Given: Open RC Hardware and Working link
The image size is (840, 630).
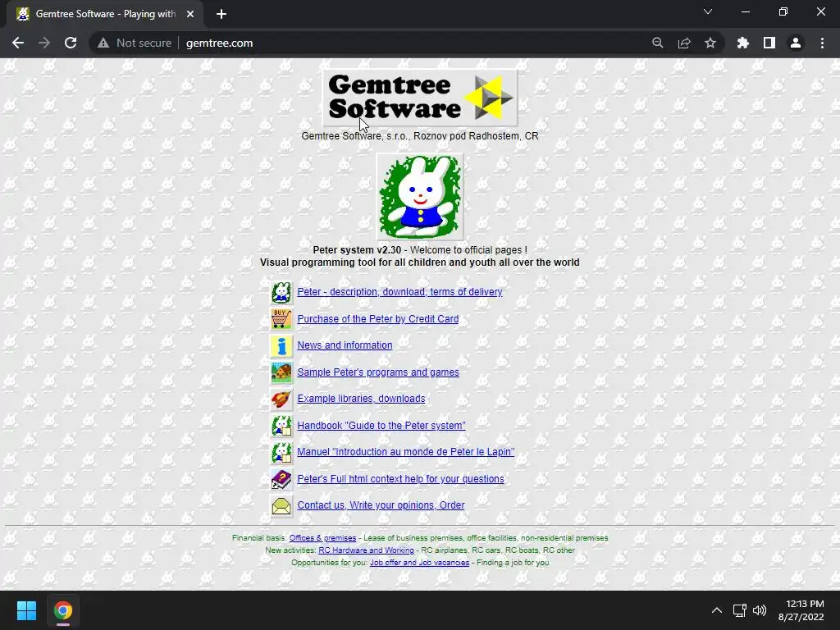Looking at the screenshot, I should click(x=366, y=550).
